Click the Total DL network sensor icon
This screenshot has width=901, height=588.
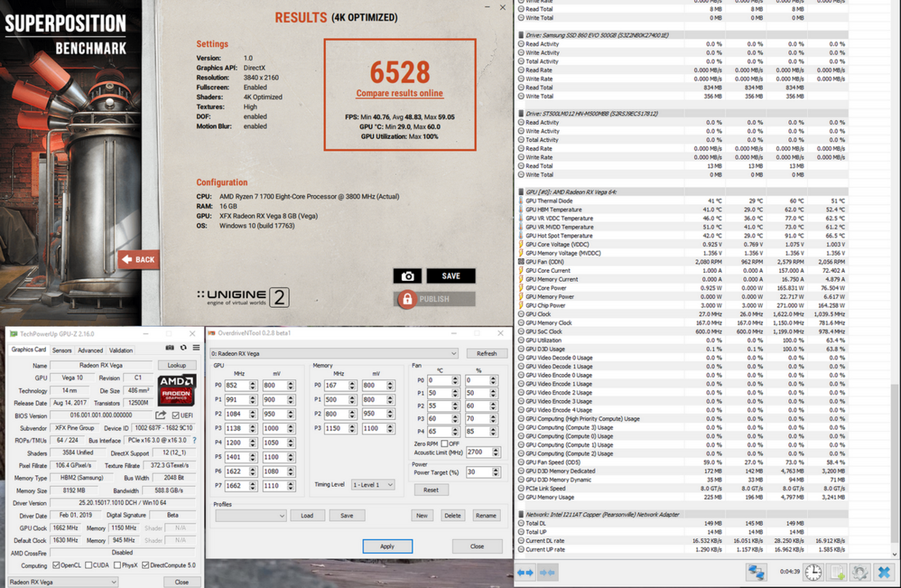click(521, 523)
